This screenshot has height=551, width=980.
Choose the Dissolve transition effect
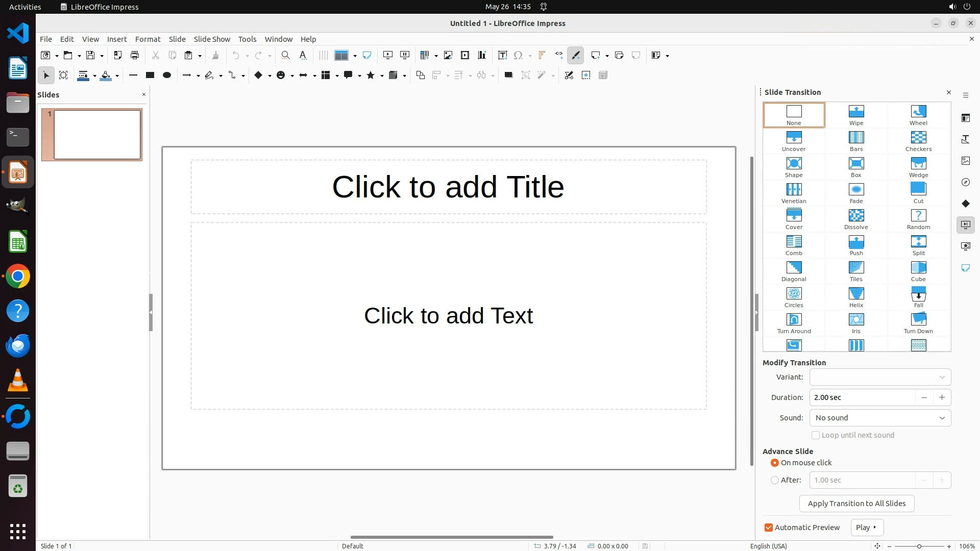coord(856,219)
